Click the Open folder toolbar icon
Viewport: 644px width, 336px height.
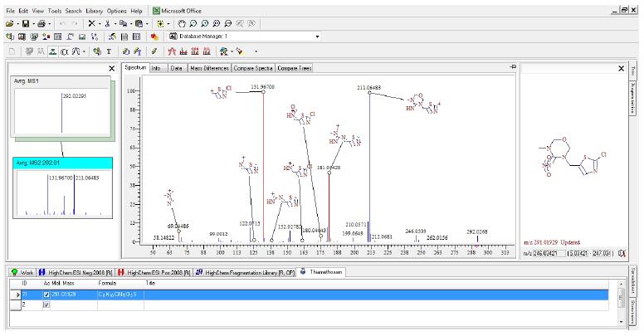(8, 23)
